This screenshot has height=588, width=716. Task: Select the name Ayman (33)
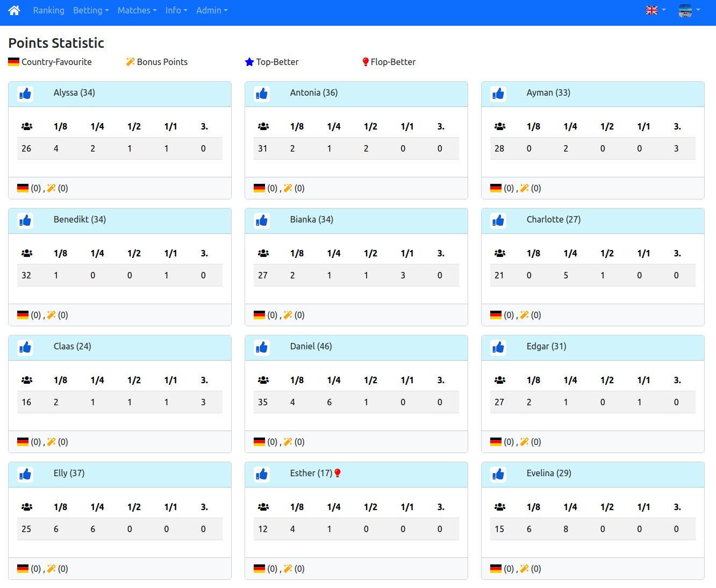[548, 92]
